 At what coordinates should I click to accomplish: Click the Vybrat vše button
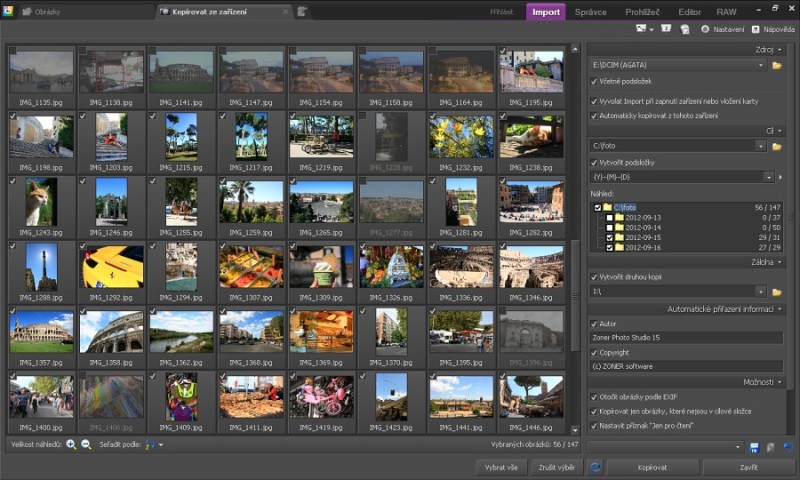click(x=502, y=466)
